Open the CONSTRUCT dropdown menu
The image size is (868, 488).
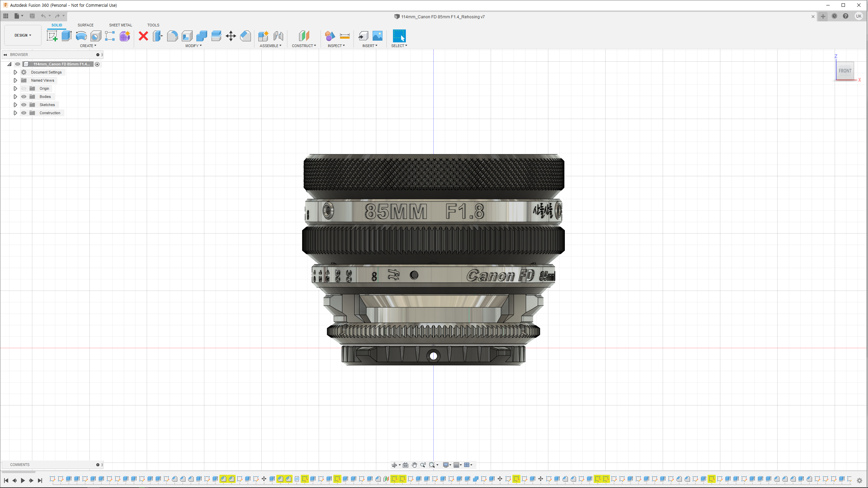(304, 46)
